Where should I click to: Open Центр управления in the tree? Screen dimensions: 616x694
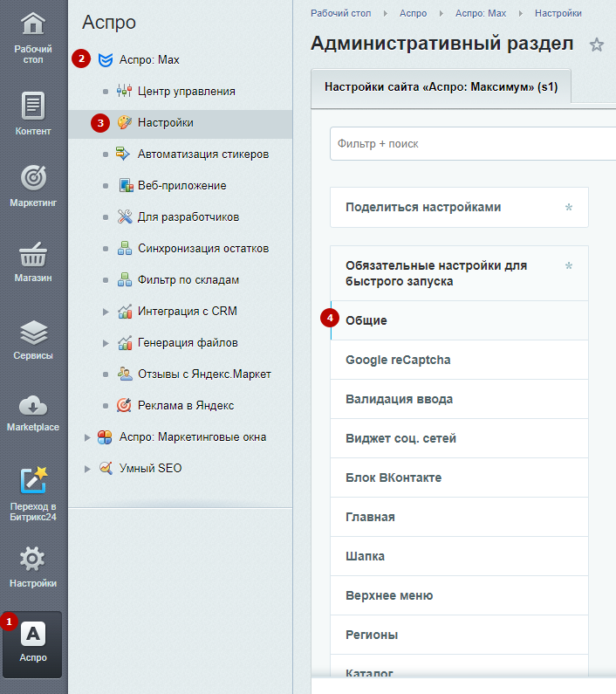(187, 91)
